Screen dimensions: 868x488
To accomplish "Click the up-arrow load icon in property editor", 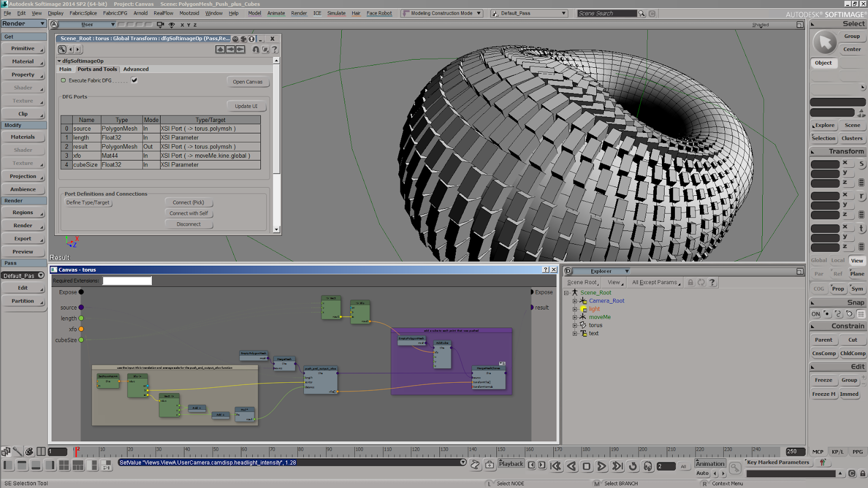I will click(x=220, y=49).
